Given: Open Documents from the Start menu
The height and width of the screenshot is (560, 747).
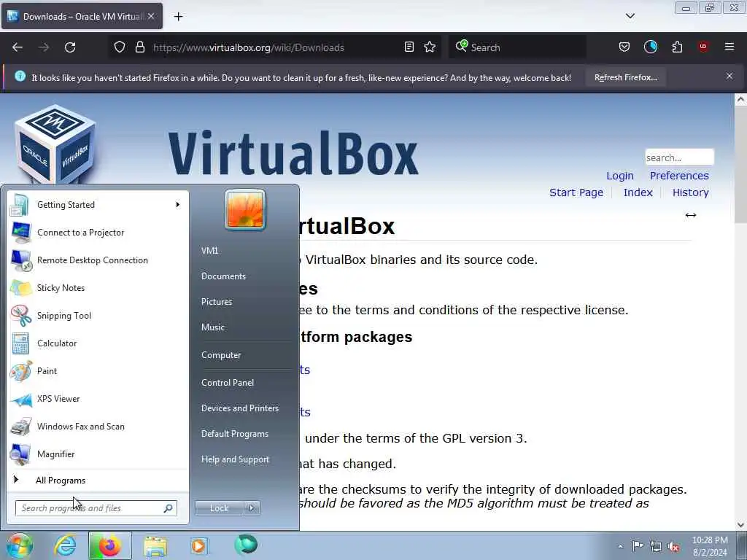Looking at the screenshot, I should [223, 276].
